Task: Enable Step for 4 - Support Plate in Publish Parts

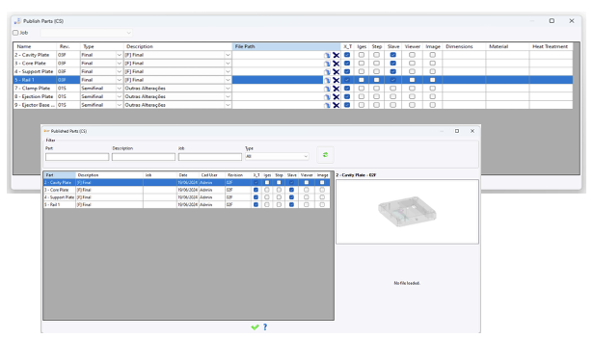Action: pos(376,71)
